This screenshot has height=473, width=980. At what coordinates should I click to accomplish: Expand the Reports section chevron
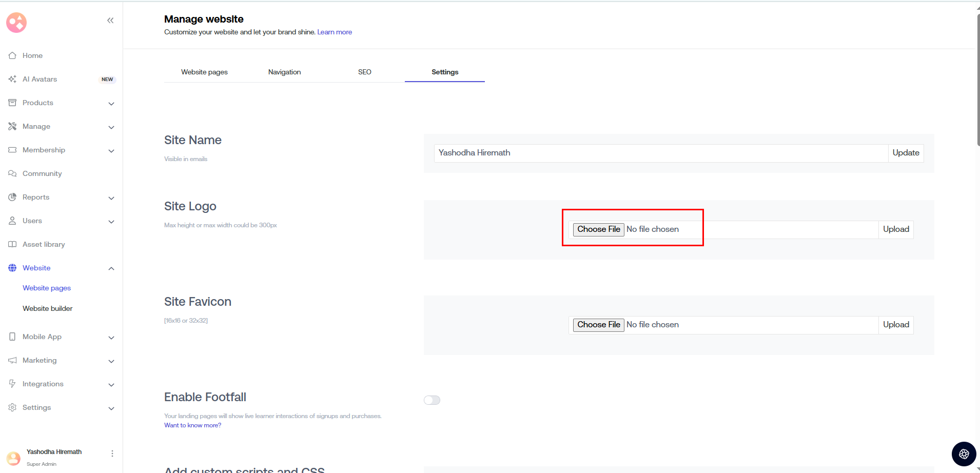tap(111, 198)
